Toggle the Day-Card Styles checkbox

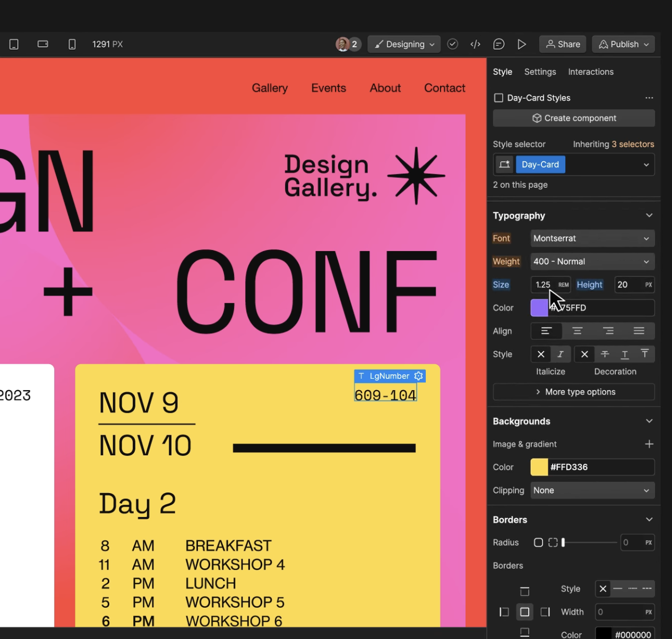point(498,98)
